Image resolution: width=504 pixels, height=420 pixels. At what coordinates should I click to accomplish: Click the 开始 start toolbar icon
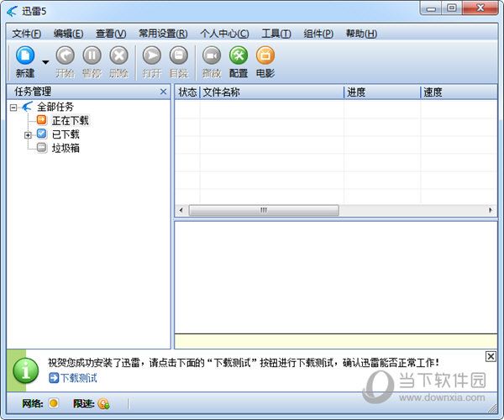pyautogui.click(x=66, y=55)
